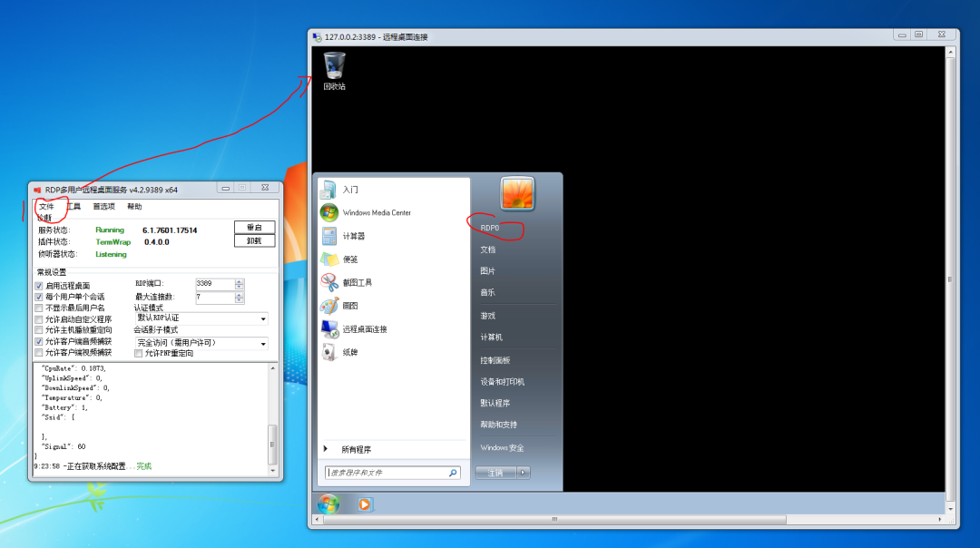Open 便笺 sticky notes icon
980x548 pixels.
click(328, 259)
